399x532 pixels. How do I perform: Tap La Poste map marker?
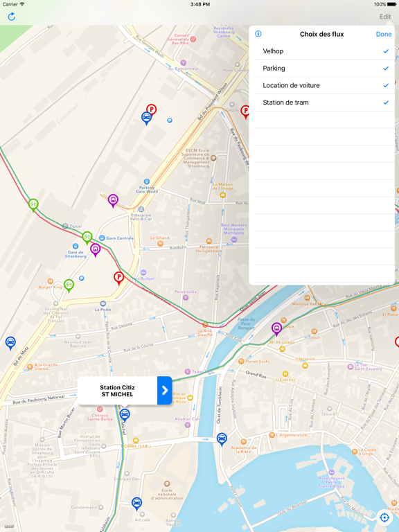click(x=103, y=303)
